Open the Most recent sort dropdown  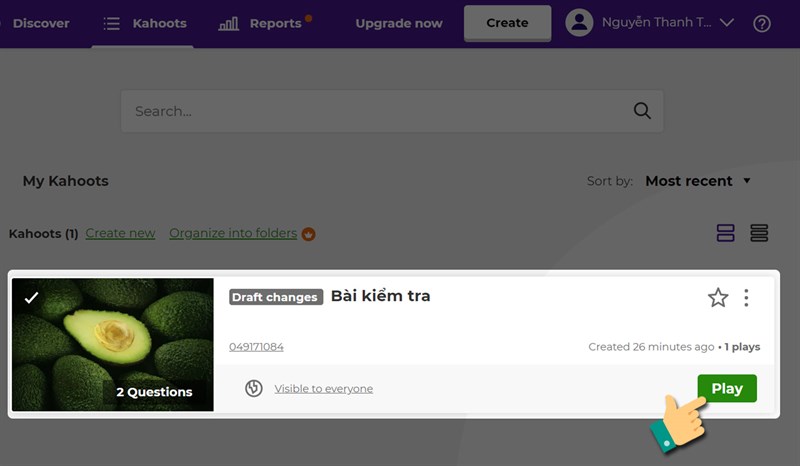click(x=697, y=181)
